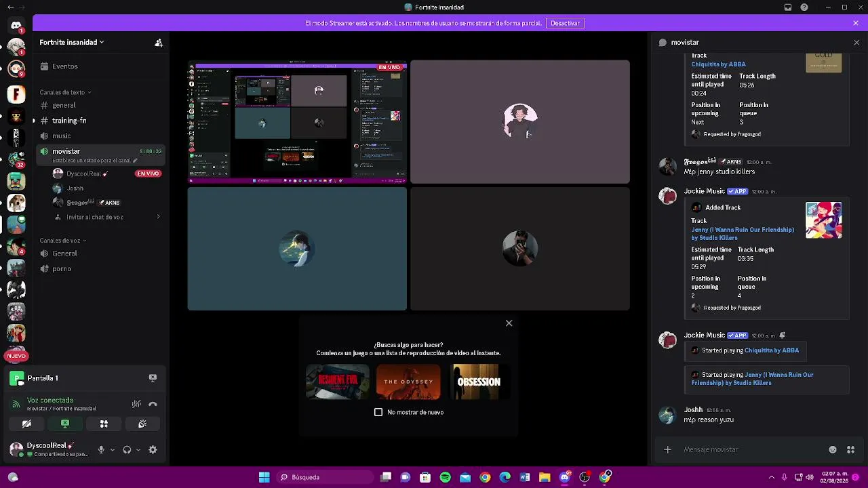Open Microsoft Edge from the taskbar
Screen dimensions: 868x488
[x=505, y=477]
